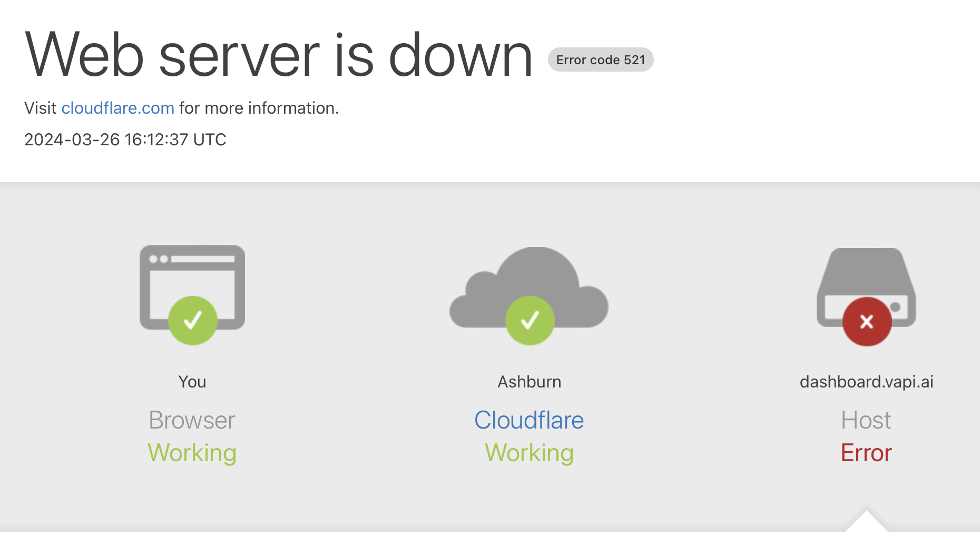Click the dashboard.vapi.ai host name
Screen dimensions: 980x557
(x=867, y=382)
